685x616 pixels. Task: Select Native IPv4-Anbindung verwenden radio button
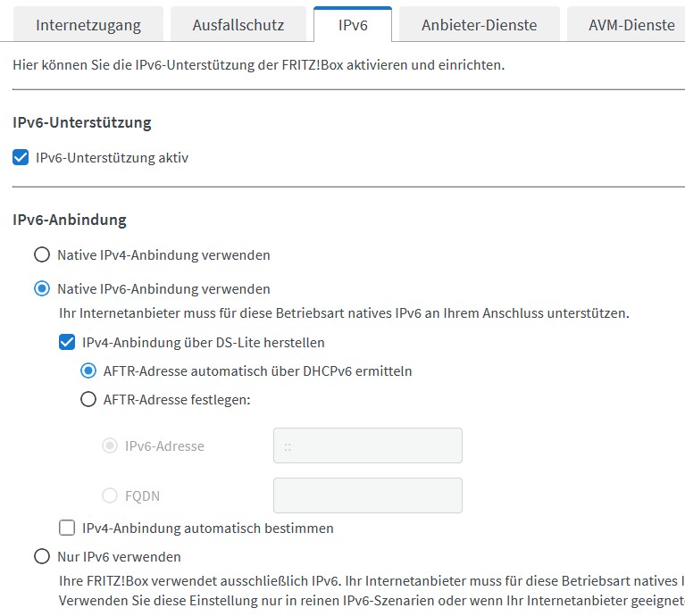42,255
